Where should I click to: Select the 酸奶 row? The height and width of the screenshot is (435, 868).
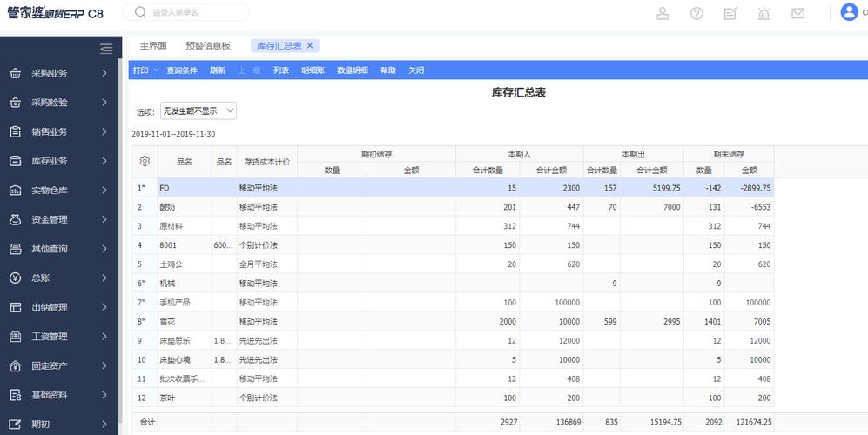pyautogui.click(x=453, y=207)
